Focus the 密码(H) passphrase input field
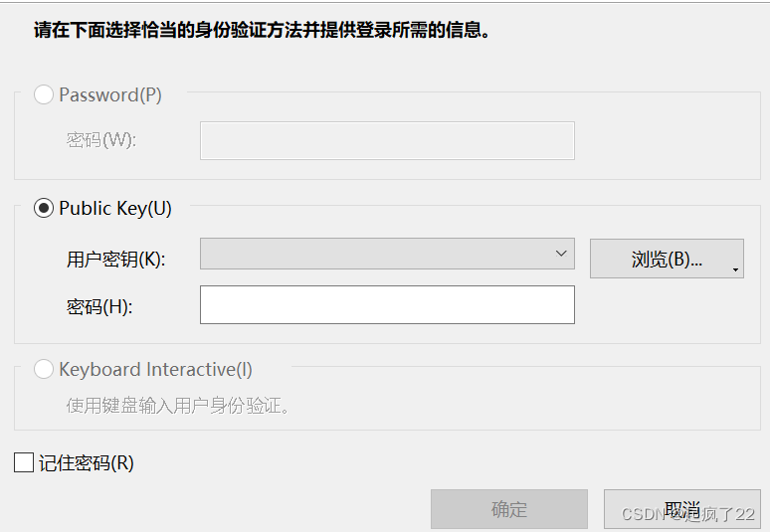770x532 pixels. tap(387, 305)
